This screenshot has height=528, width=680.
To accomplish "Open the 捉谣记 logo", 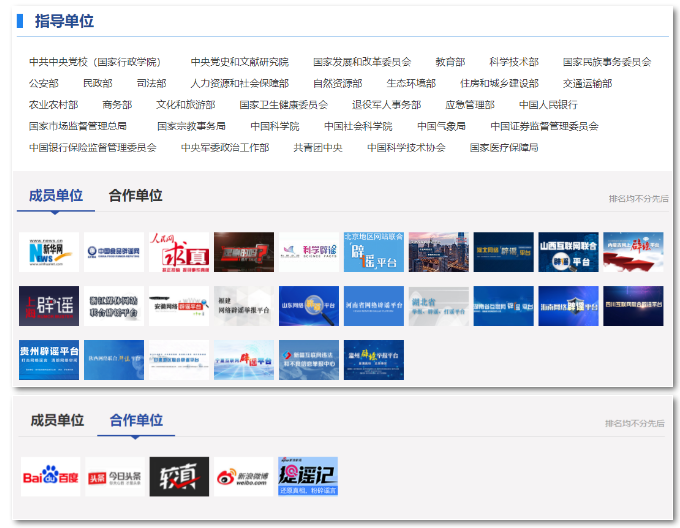I will pos(308,477).
